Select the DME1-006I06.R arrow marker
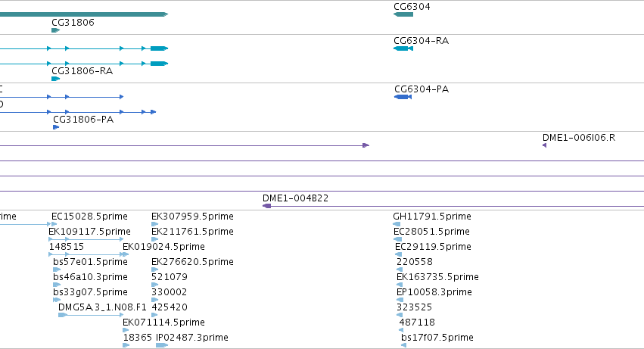The image size is (644, 349). pos(544,145)
